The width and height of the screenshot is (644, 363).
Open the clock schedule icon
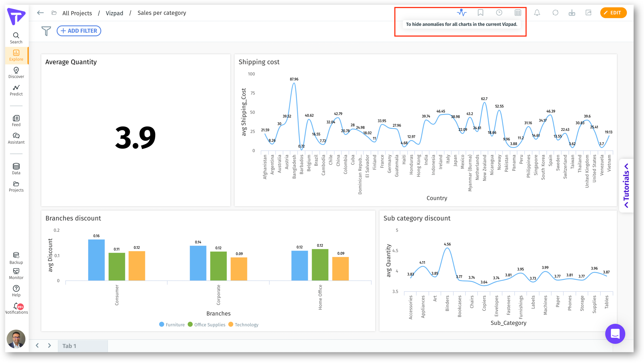point(499,13)
